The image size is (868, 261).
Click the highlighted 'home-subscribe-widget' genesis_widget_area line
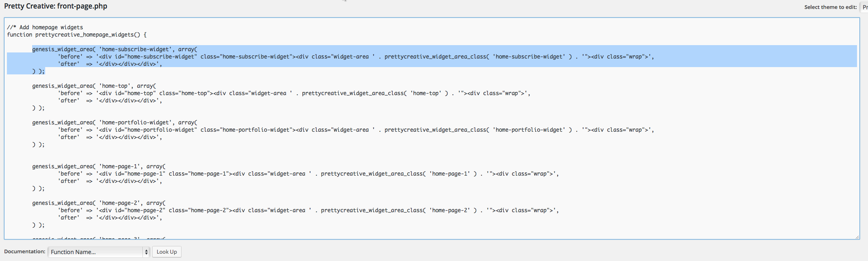pos(115,49)
